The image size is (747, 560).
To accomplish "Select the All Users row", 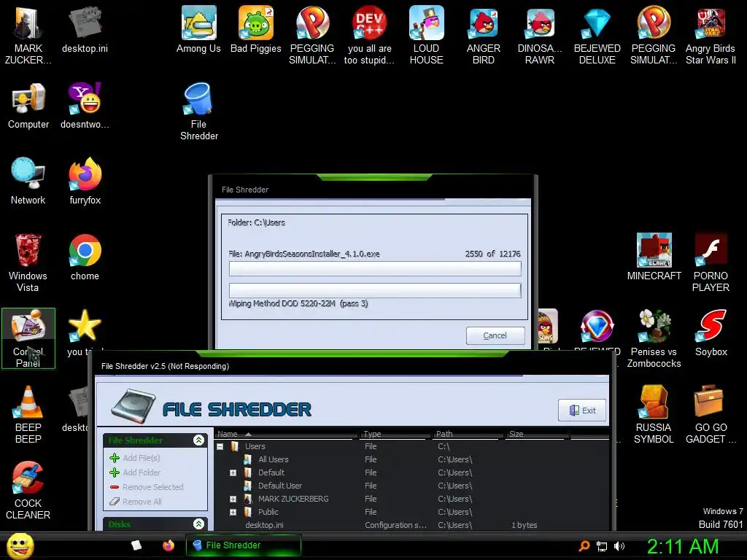I will coord(411,459).
